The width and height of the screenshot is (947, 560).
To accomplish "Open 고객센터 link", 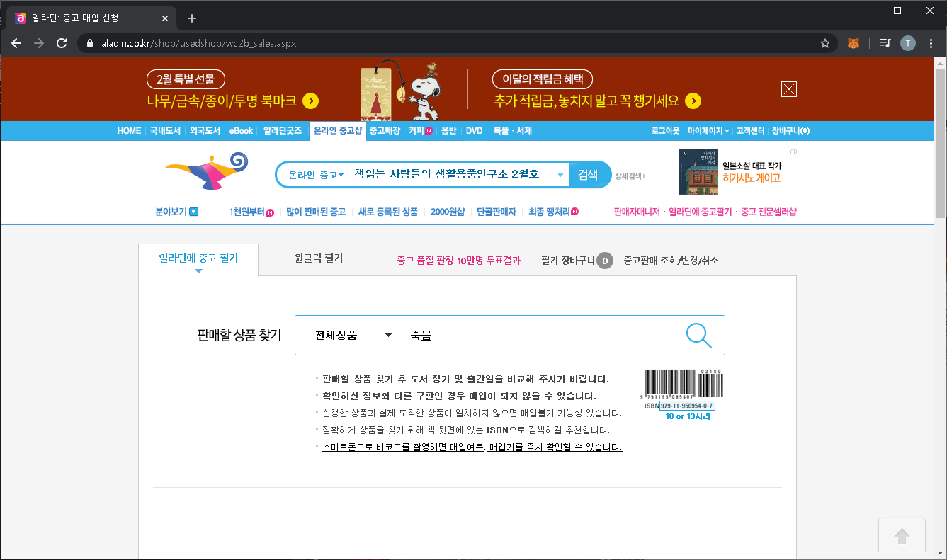I will pyautogui.click(x=750, y=131).
